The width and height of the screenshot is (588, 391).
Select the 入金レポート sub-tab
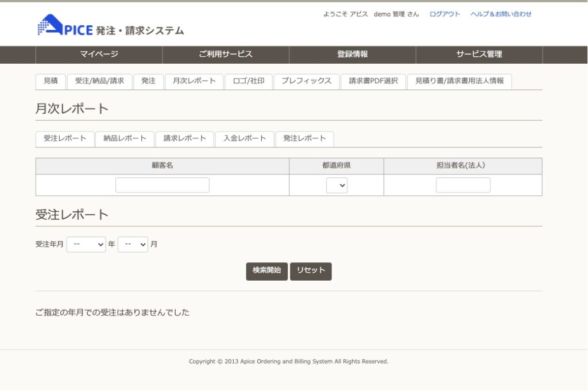(245, 139)
